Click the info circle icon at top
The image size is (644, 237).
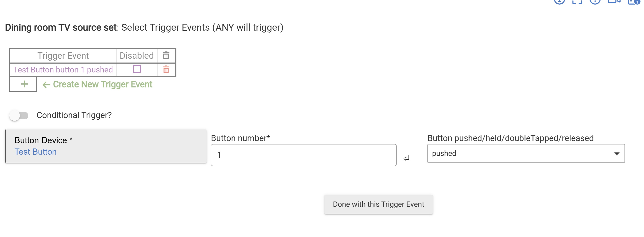(x=559, y=1)
